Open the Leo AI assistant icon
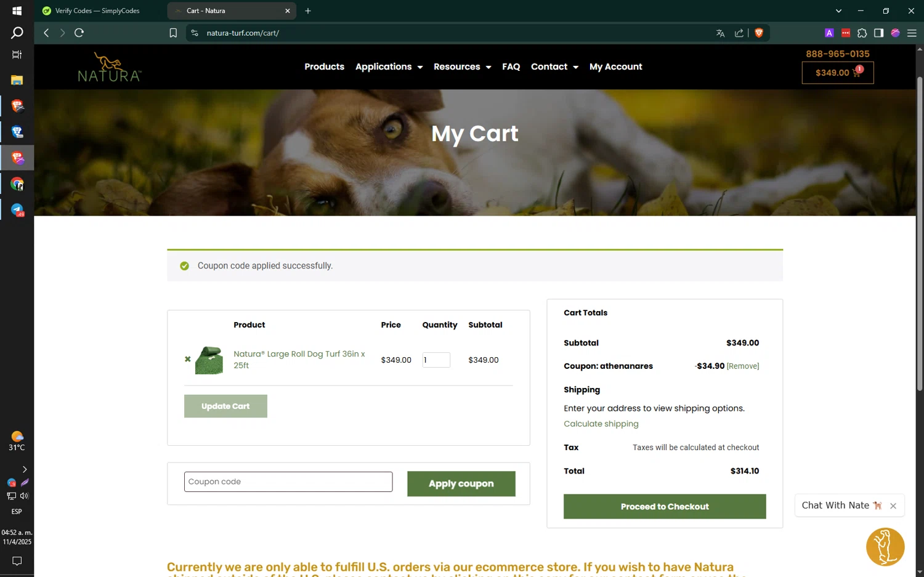The width and height of the screenshot is (924, 577). [895, 33]
